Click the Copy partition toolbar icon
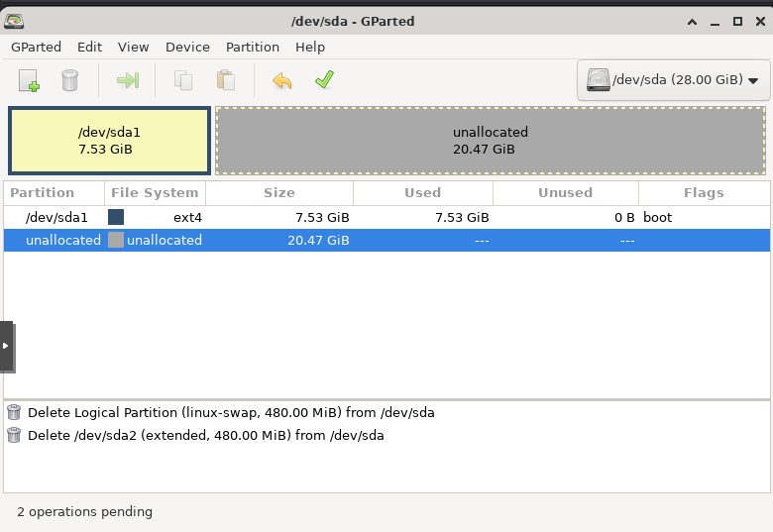 [183, 80]
